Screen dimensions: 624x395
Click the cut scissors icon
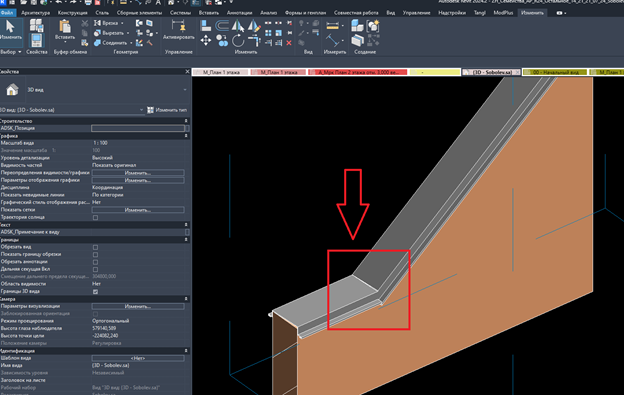coord(84,23)
